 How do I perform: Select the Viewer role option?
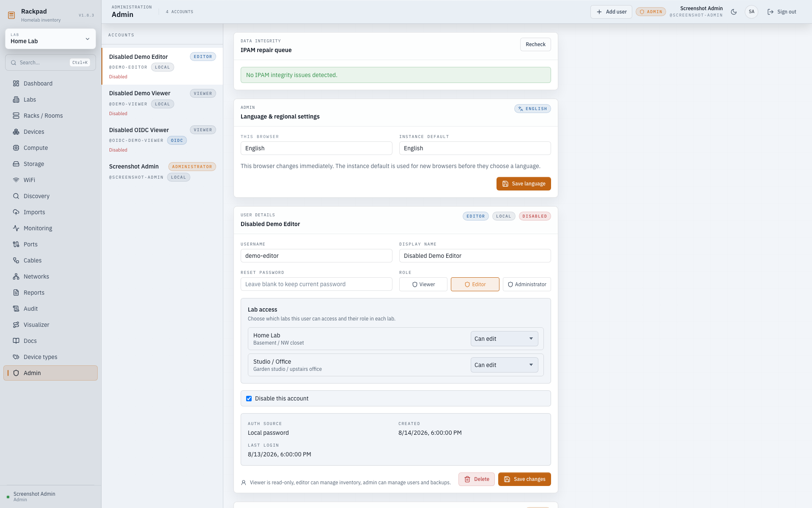(423, 284)
